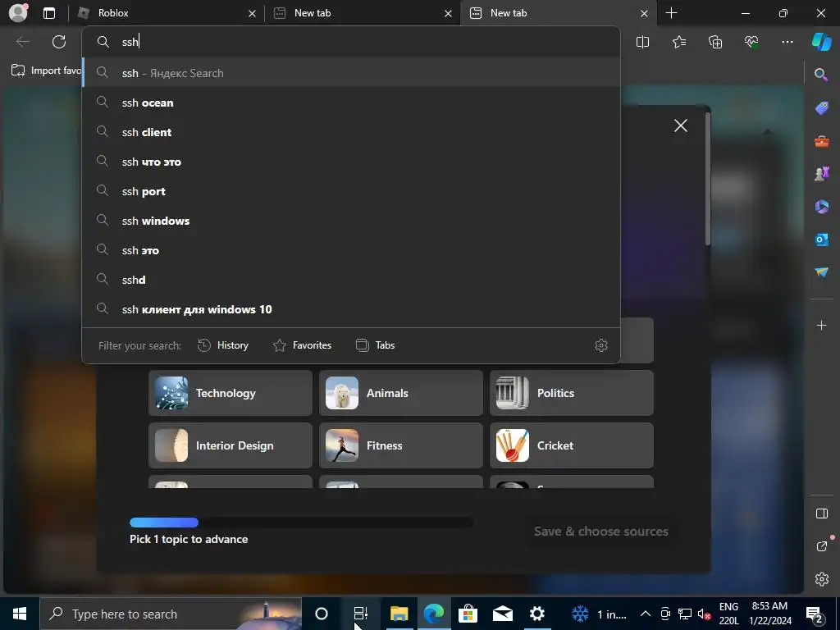Viewport: 840px width, 630px height.
Task: Open the profile avatar icon
Action: 18,13
